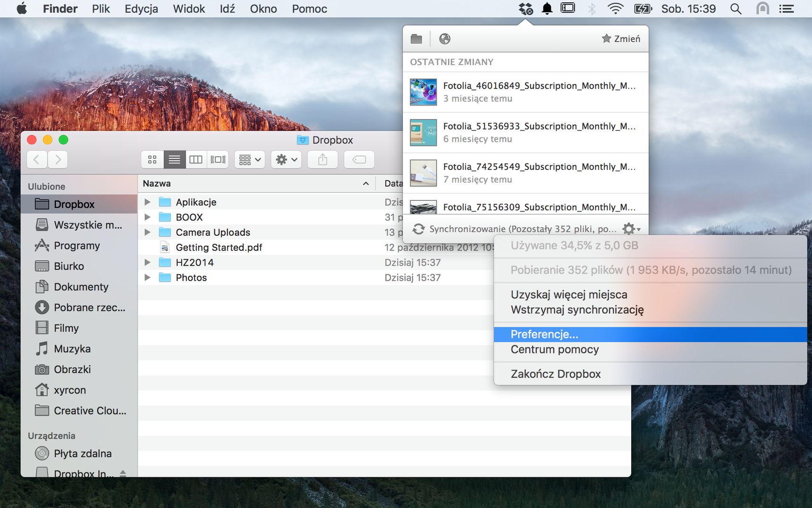Switch to icon view
Viewport: 812px width, 508px height.
[152, 160]
